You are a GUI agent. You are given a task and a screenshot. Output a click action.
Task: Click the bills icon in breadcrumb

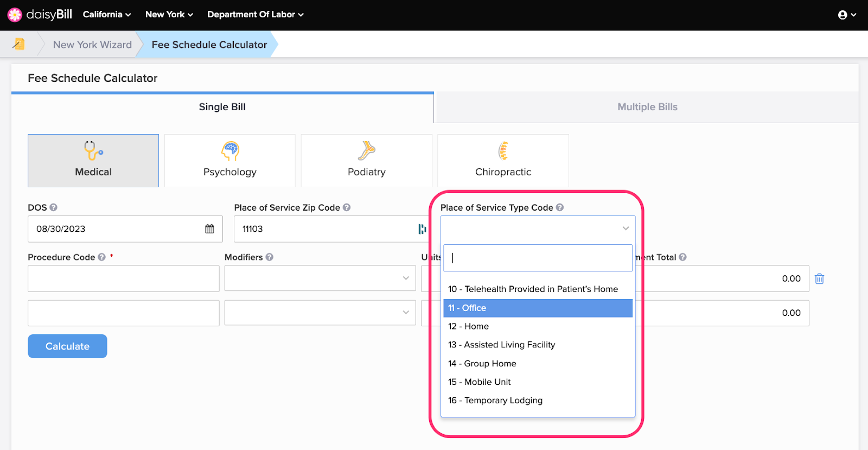tap(19, 44)
